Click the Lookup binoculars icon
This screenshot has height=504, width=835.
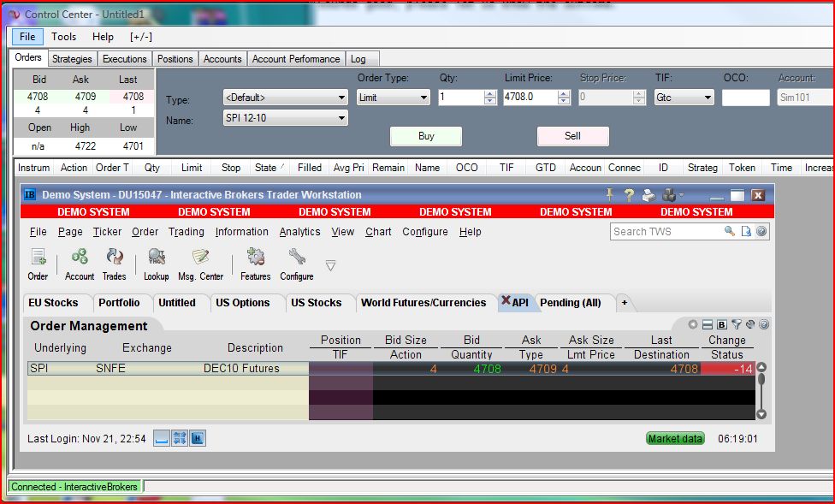(157, 258)
